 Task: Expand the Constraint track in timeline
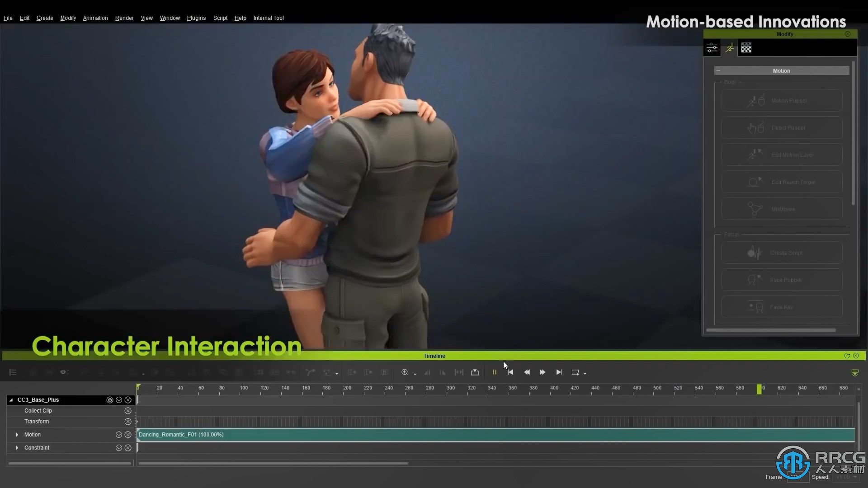tap(16, 447)
